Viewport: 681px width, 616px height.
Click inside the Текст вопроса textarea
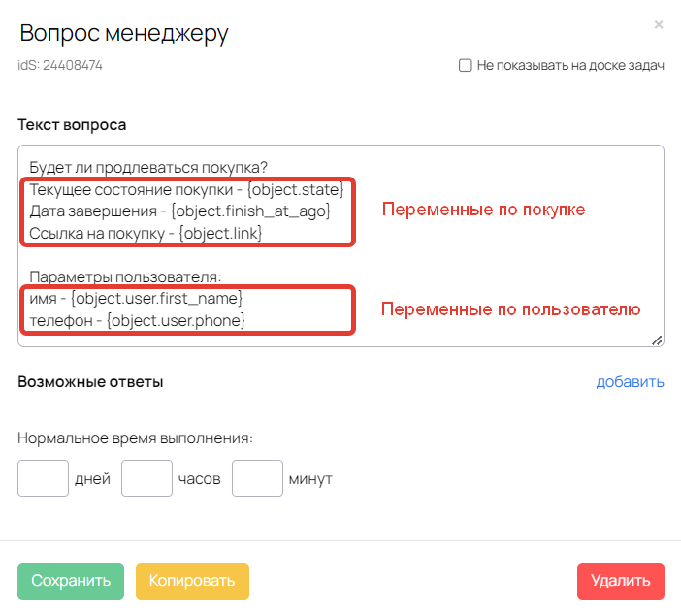click(x=340, y=245)
